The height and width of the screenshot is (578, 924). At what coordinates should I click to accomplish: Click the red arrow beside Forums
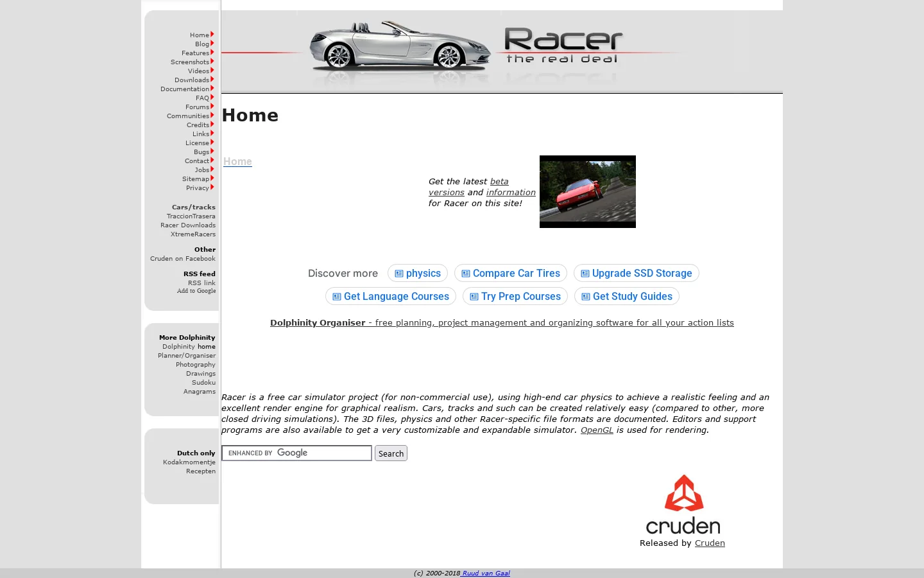212,107
